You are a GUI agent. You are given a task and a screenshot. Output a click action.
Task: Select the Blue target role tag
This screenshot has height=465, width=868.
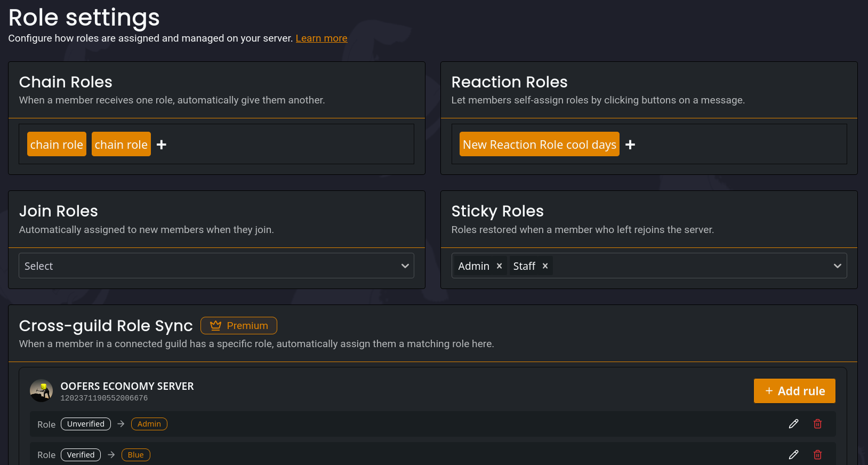click(x=135, y=455)
